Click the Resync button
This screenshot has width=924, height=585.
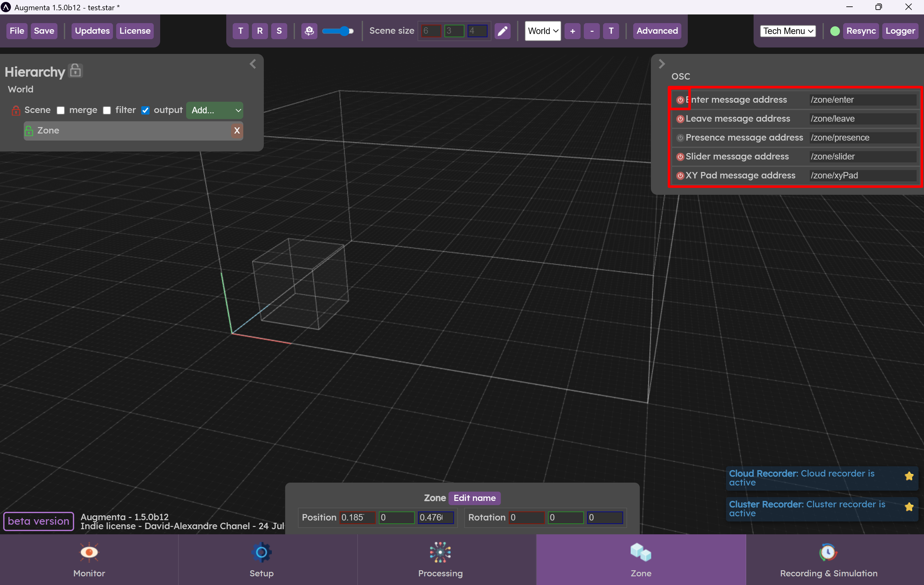coord(861,31)
